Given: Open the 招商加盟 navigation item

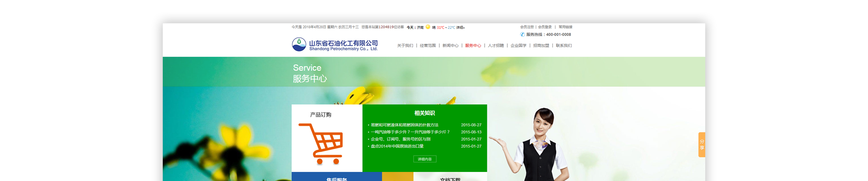Looking at the screenshot, I should (541, 46).
